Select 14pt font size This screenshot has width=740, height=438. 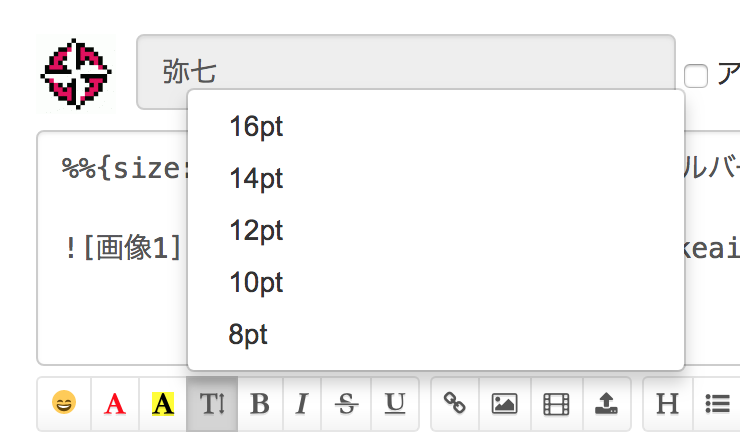pyautogui.click(x=256, y=179)
